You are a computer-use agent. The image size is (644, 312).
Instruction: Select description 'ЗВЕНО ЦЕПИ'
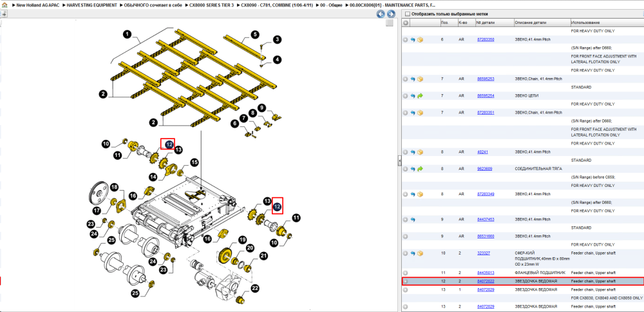[526, 95]
